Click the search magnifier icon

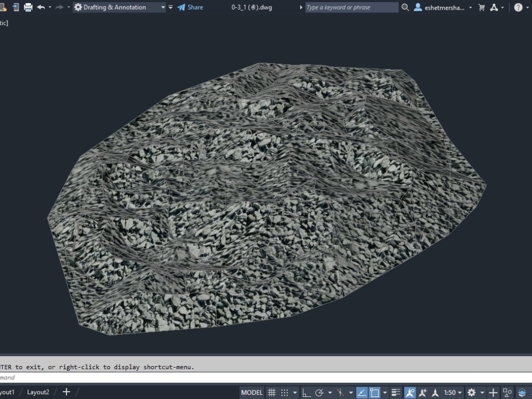[405, 7]
